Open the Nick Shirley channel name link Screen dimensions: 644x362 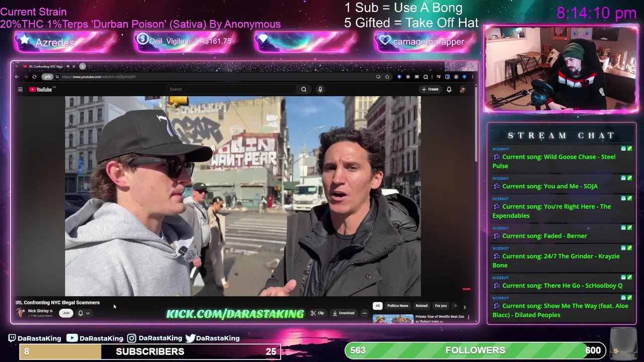pos(38,311)
